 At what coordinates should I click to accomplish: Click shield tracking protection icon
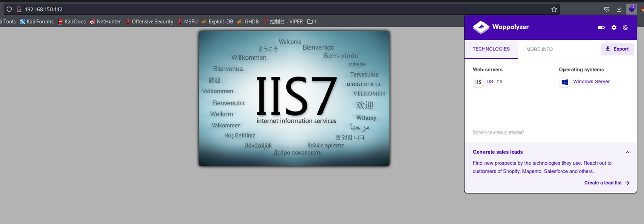9,9
